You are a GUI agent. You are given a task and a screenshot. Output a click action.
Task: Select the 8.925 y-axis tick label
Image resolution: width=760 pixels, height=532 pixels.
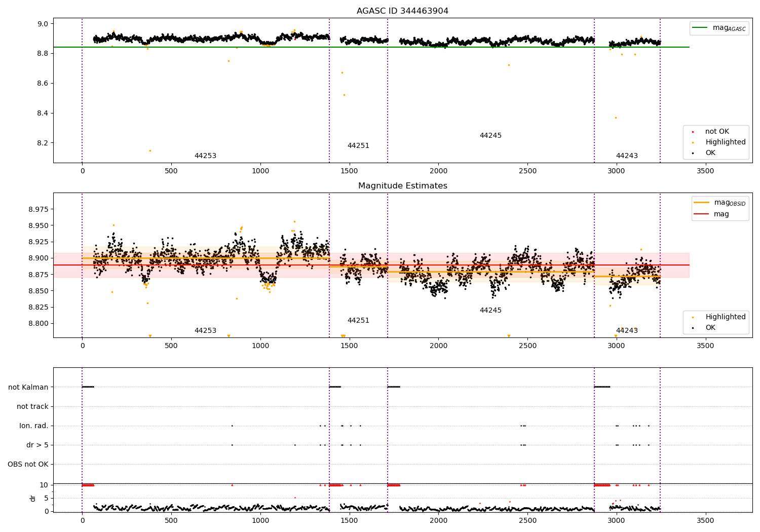tap(38, 242)
